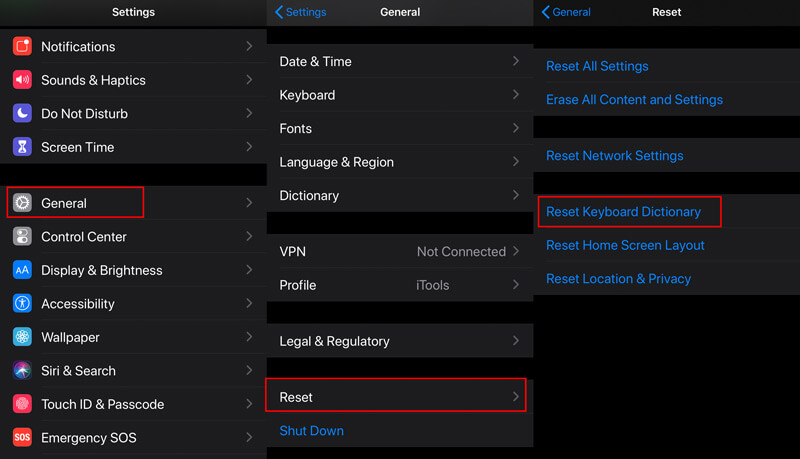Tap Shut Down
This screenshot has height=459, width=800.
coord(311,431)
